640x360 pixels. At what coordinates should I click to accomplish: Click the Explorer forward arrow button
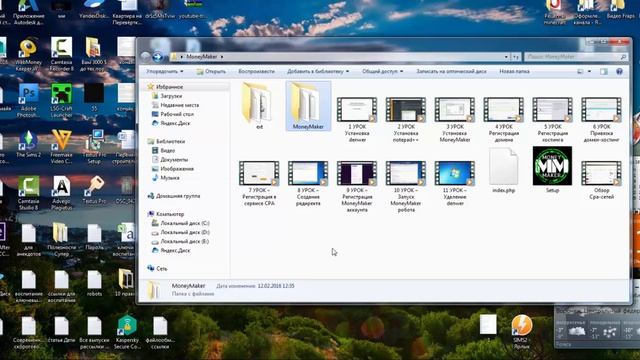coord(158,56)
